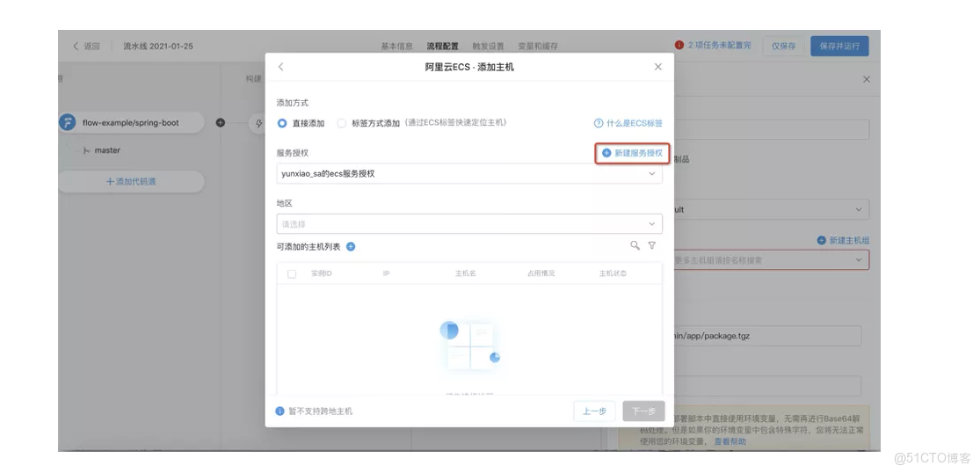This screenshot has height=473, width=980.
Task: Switch to the 基本信息 tab
Action: point(397,47)
